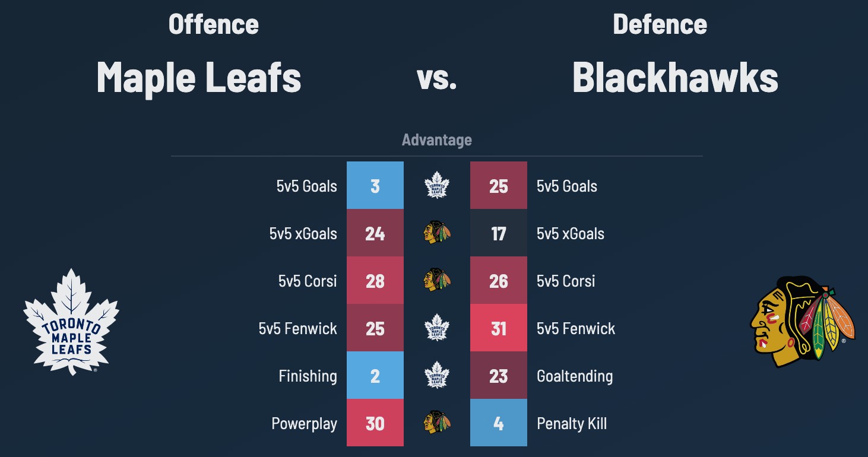Click the Goaltending stat label
This screenshot has width=868, height=457.
[x=574, y=376]
